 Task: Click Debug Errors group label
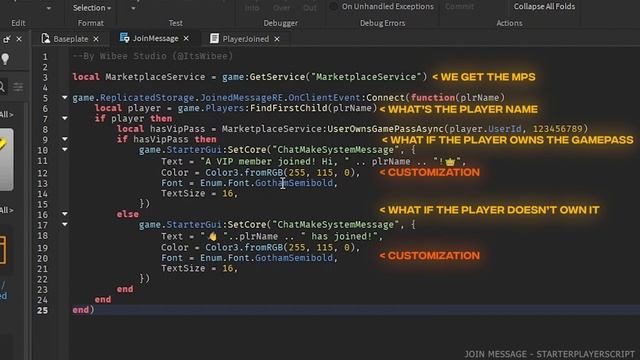click(382, 23)
